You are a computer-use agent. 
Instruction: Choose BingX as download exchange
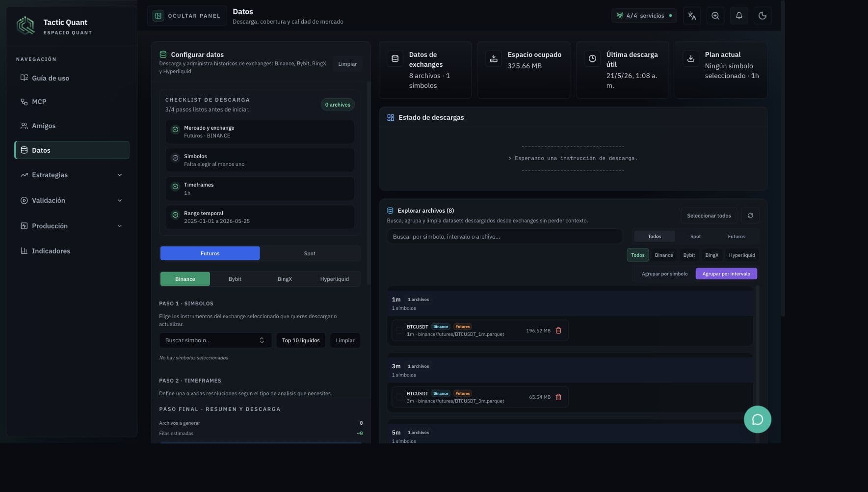click(285, 279)
